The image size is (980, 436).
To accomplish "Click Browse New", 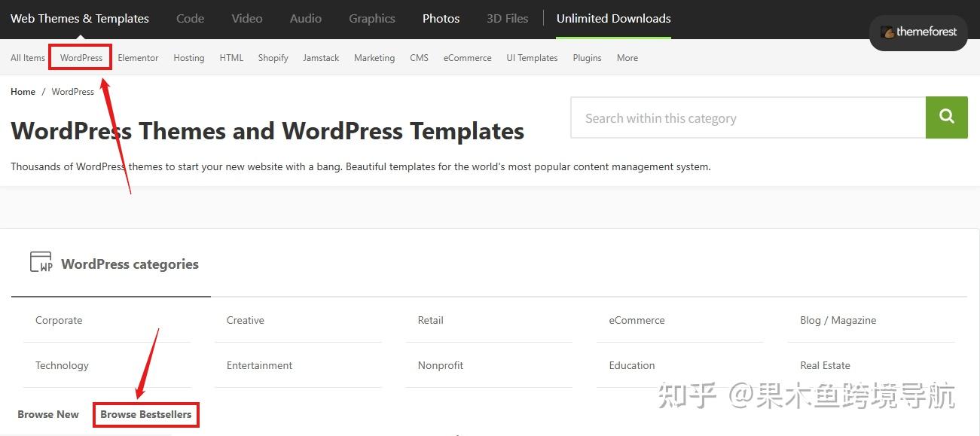I will tap(47, 414).
